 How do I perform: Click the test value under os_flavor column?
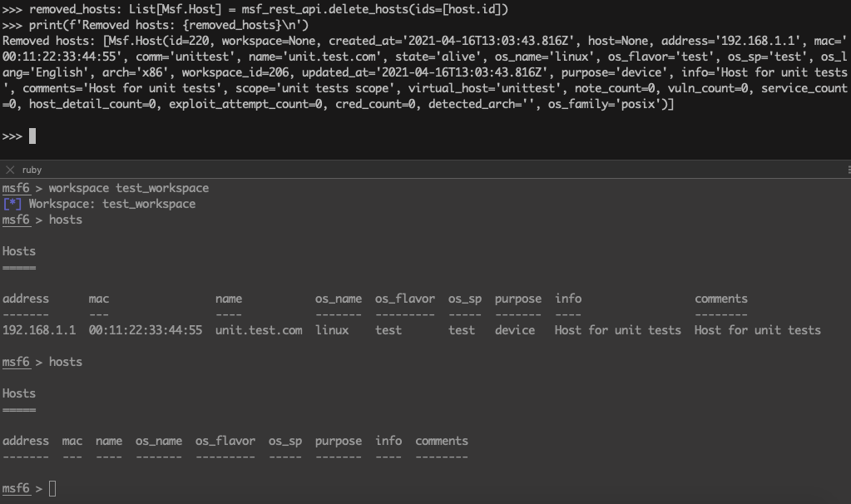click(x=388, y=330)
